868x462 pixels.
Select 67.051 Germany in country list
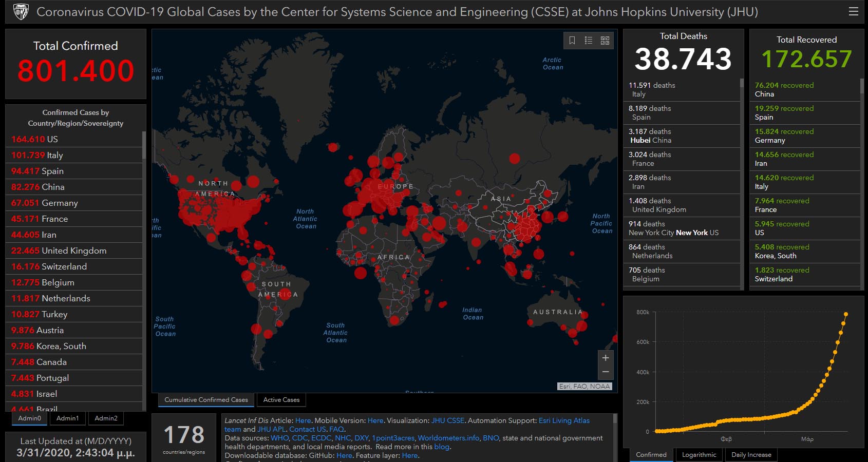coord(74,203)
